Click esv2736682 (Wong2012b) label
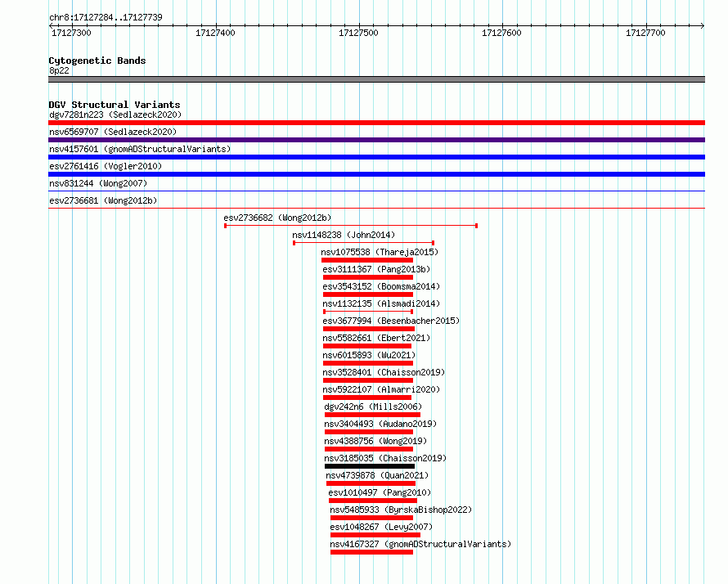 pos(277,218)
